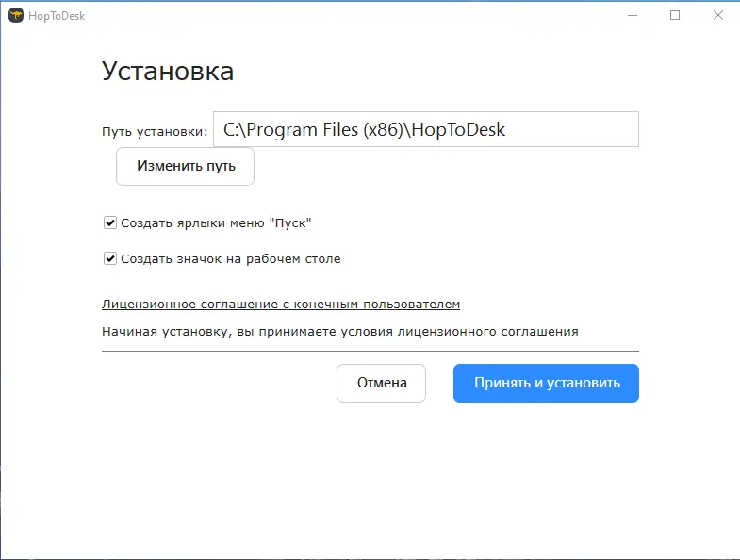Viewport: 740px width, 560px height.
Task: Minimize the HopToDesk installer window
Action: [633, 16]
